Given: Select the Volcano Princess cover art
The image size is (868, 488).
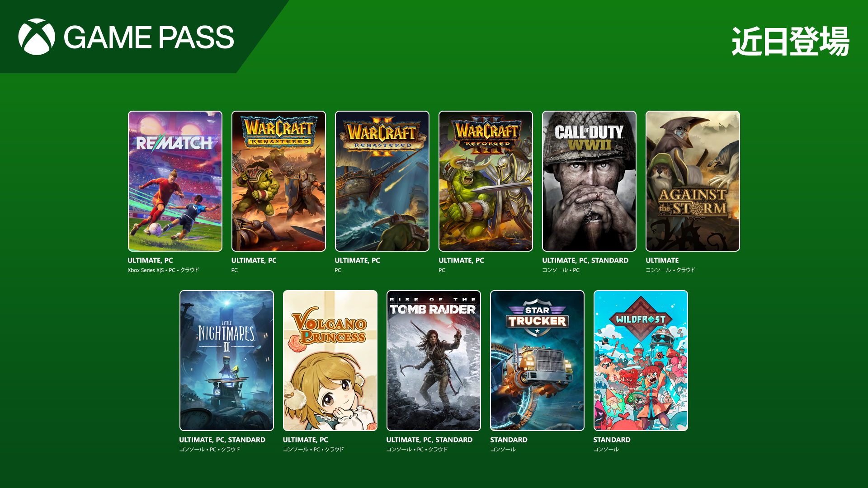Looking at the screenshot, I should tap(330, 361).
